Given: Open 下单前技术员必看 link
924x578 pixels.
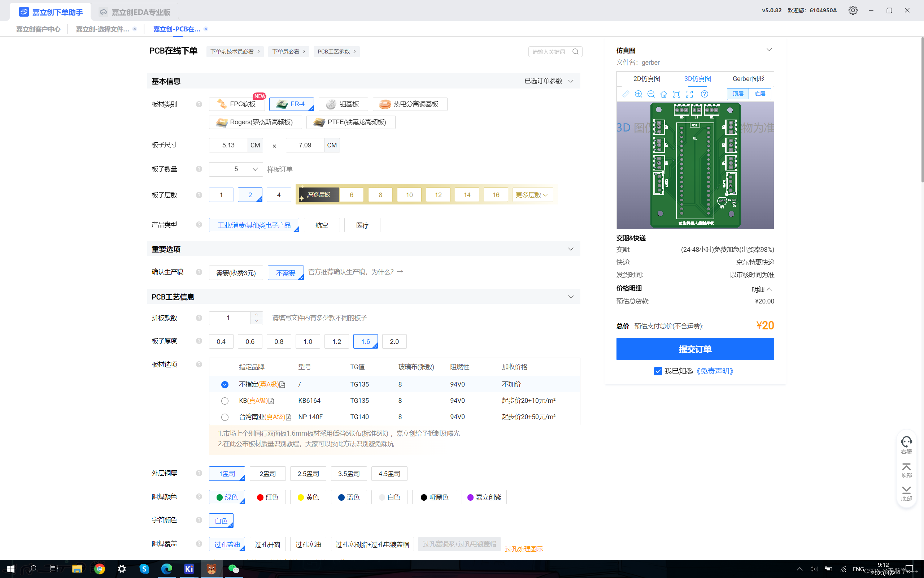Looking at the screenshot, I should pyautogui.click(x=235, y=52).
